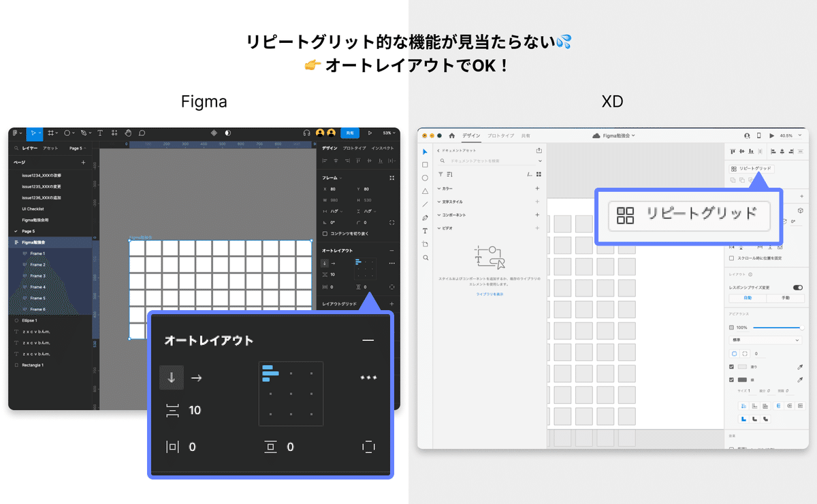Select Figma's Pen tool
817x504 pixels.
[83, 133]
